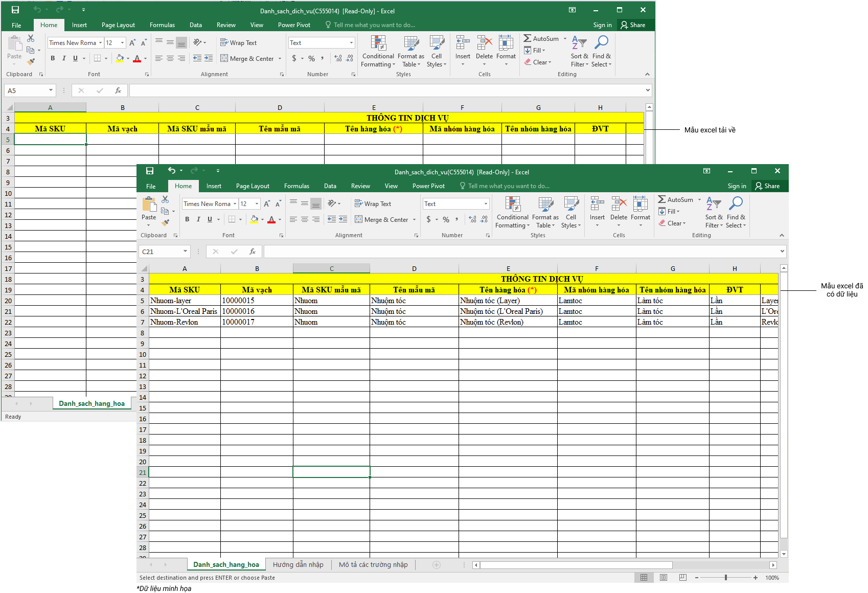
Task: Click the Save icon in the back Excel window
Action: [15, 10]
